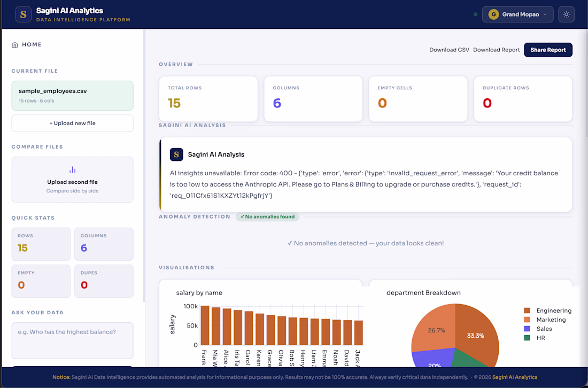Click the green status dot in header
588x388 pixels.
click(476, 14)
